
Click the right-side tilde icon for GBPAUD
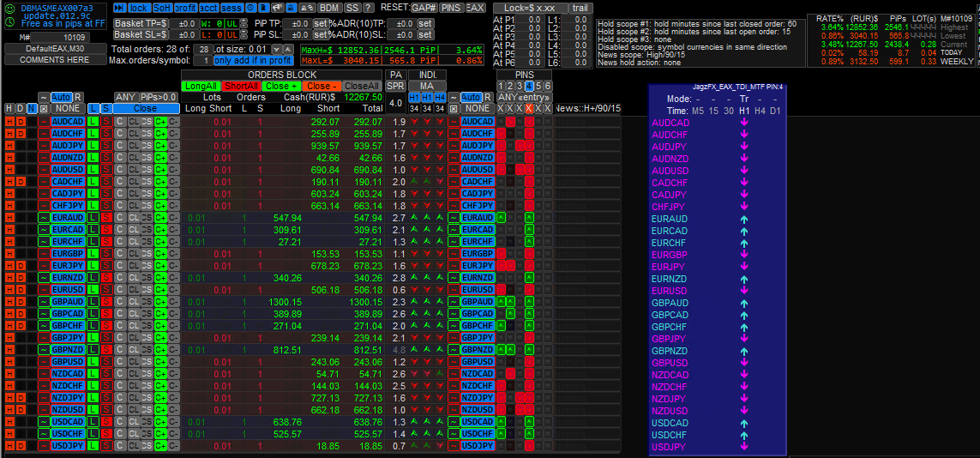pos(453,301)
